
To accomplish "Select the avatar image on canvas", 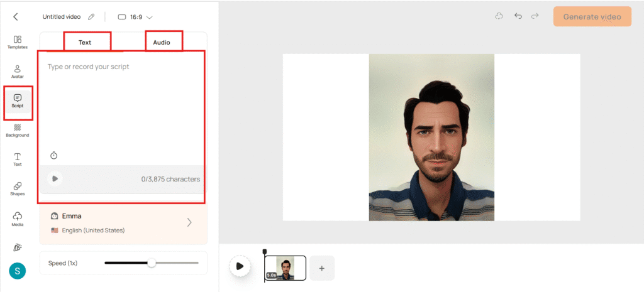I will click(431, 138).
